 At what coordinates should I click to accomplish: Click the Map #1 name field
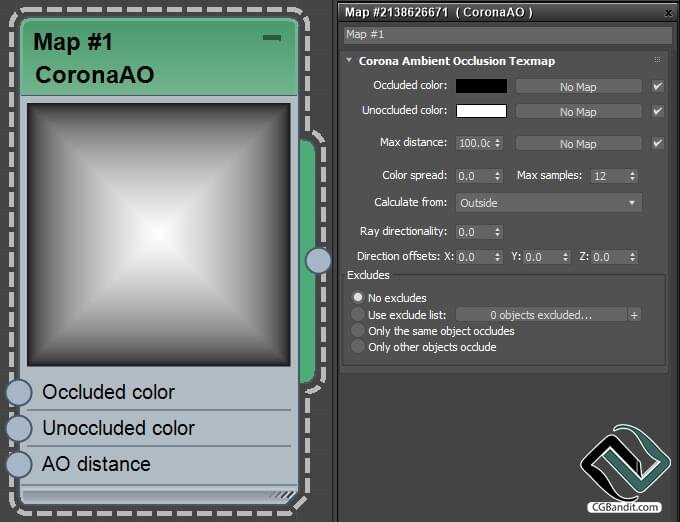point(508,35)
